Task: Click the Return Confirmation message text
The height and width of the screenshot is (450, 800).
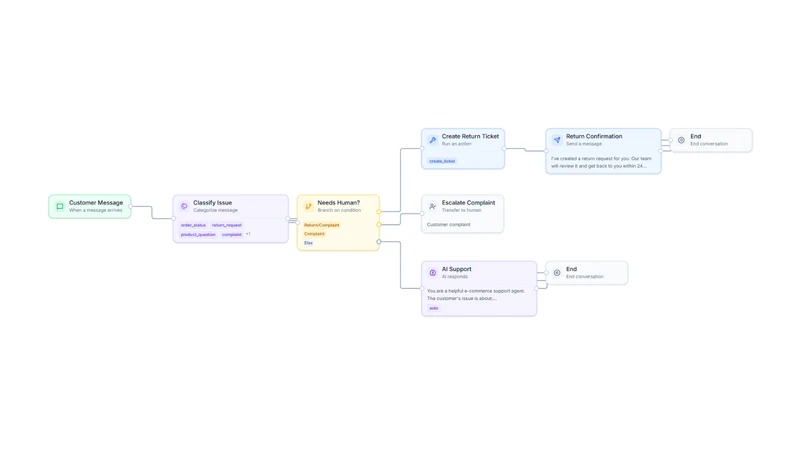Action: tap(601, 162)
